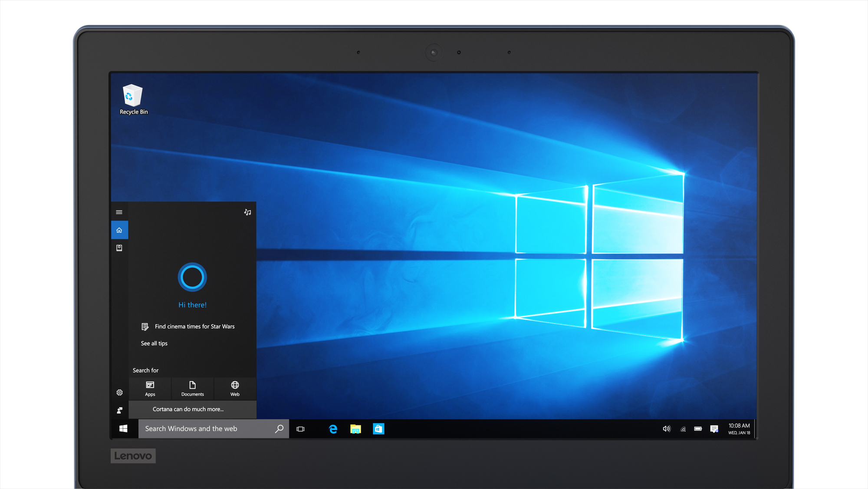Click Cortana can do much more button
Image resolution: width=868 pixels, height=489 pixels.
pyautogui.click(x=192, y=409)
